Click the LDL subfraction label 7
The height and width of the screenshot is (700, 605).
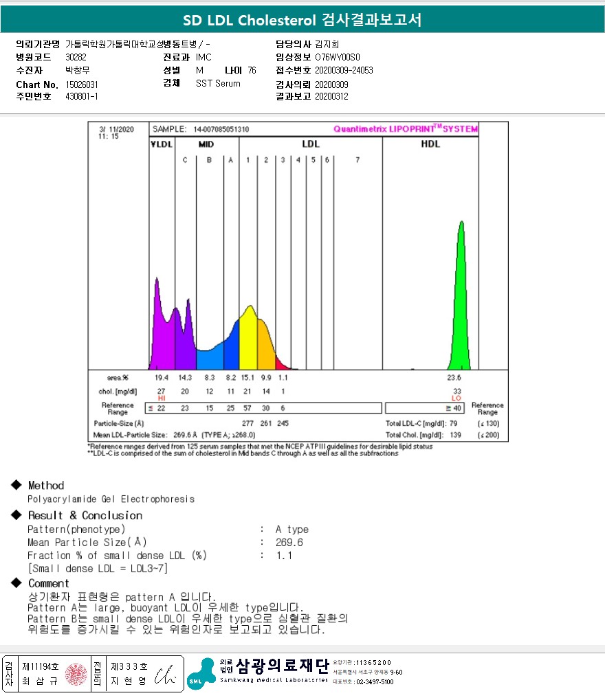coord(357,160)
